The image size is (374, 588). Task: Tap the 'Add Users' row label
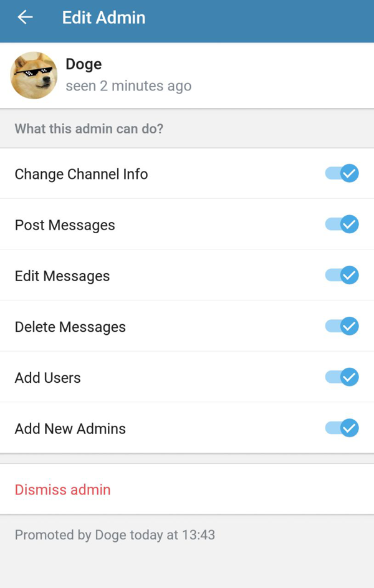48,378
